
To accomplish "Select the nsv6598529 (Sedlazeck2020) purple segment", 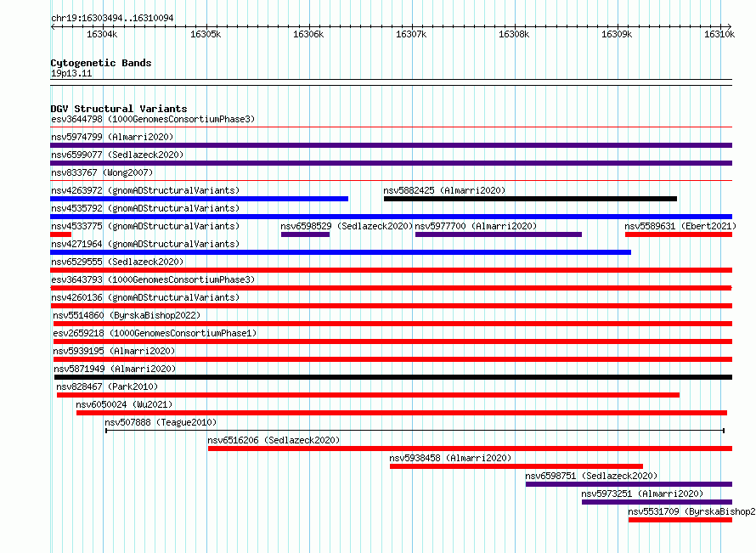I will click(x=305, y=234).
